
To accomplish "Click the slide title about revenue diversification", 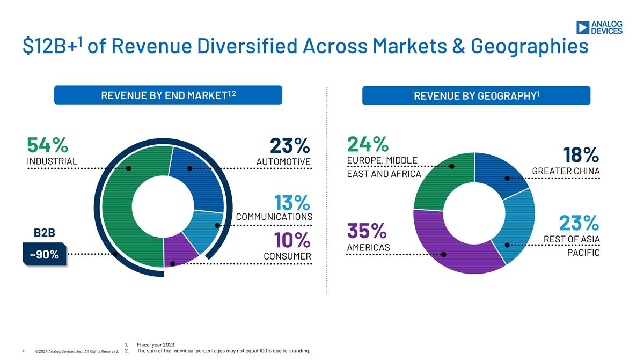I will coord(306,47).
